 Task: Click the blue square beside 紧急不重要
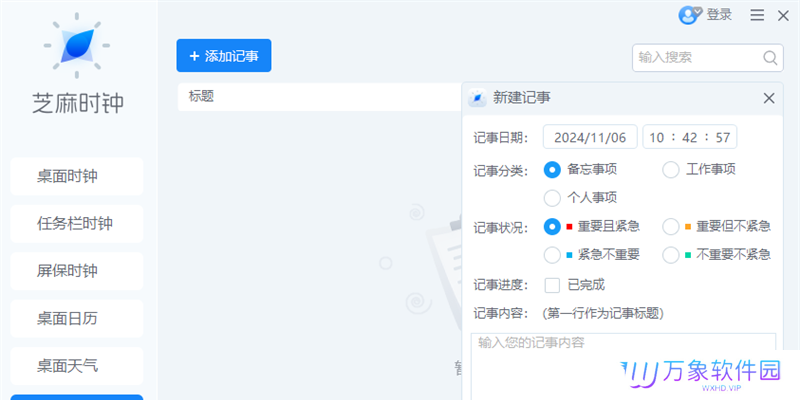point(569,255)
